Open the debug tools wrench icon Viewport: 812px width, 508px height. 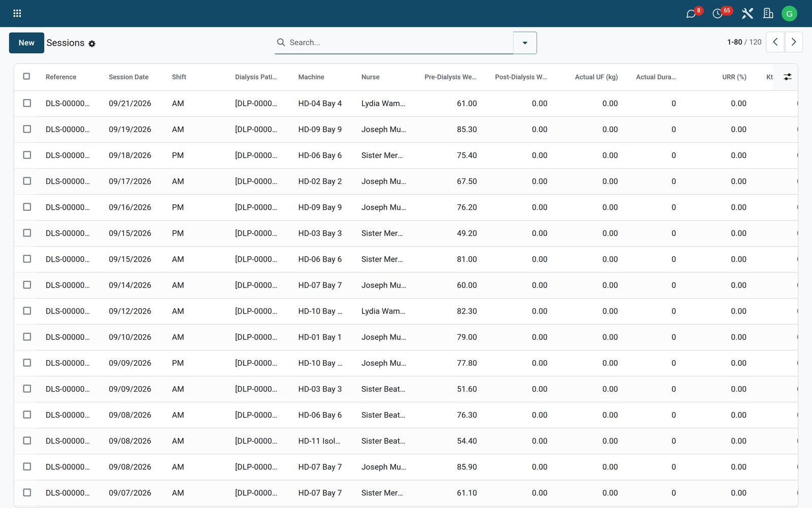point(747,14)
